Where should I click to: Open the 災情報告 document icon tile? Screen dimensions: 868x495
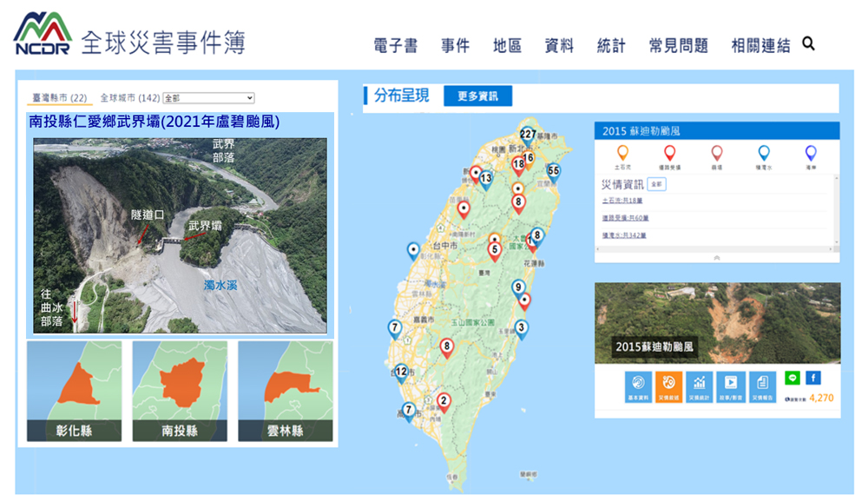pos(762,386)
